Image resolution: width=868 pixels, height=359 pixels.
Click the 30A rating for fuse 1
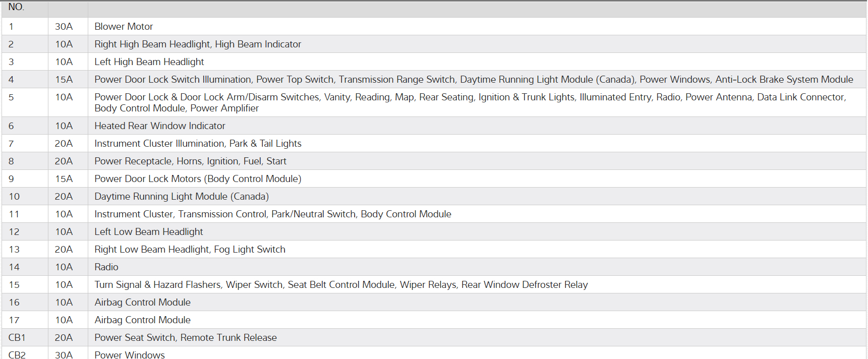(64, 27)
